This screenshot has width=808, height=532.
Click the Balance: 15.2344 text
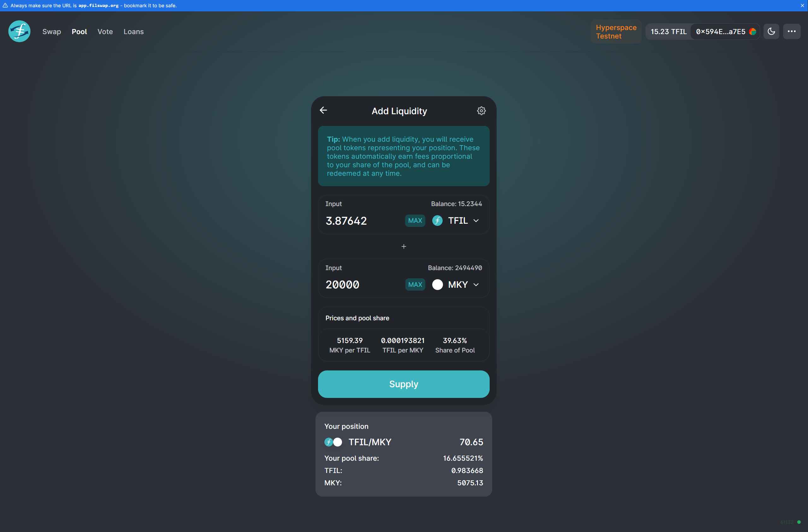pos(456,204)
